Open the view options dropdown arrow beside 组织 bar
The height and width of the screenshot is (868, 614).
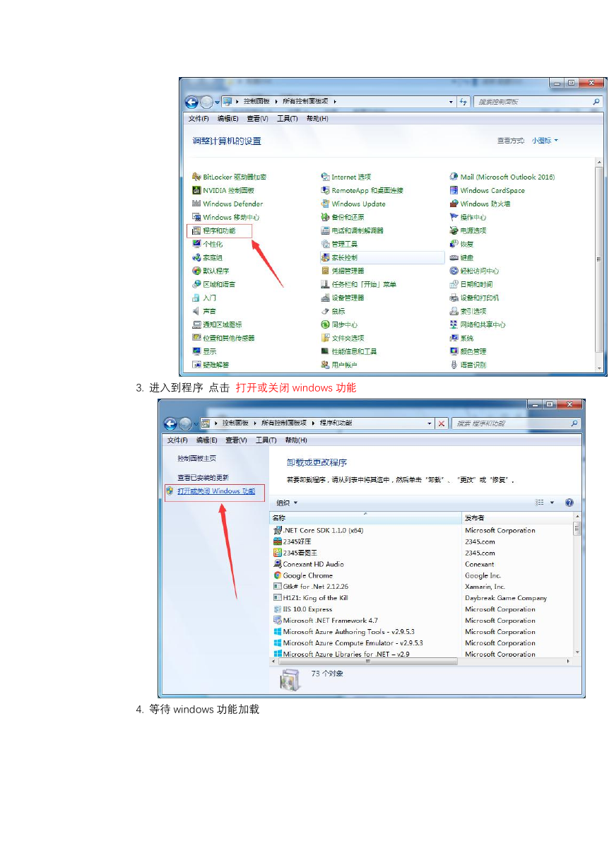pos(552,503)
